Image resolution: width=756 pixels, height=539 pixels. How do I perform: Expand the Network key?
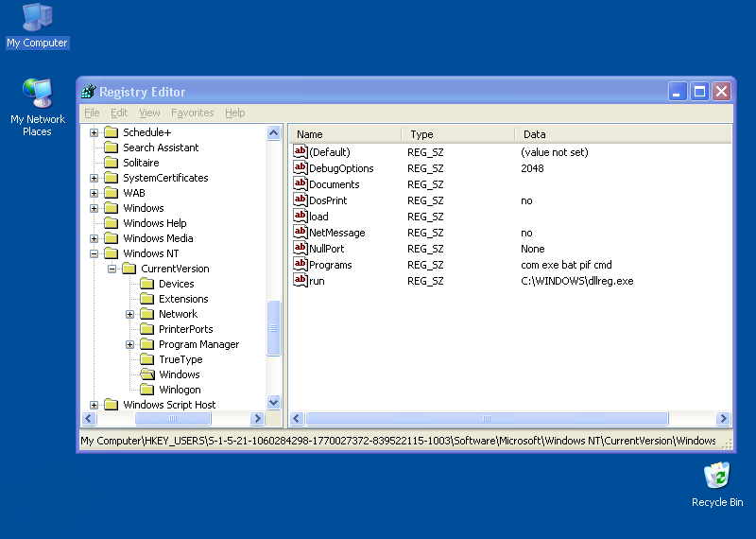click(x=129, y=314)
